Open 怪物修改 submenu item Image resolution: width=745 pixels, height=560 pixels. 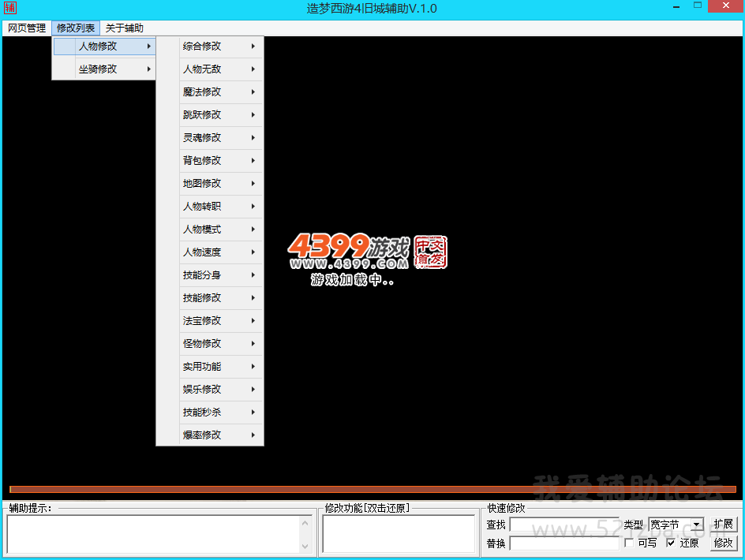[210, 343]
